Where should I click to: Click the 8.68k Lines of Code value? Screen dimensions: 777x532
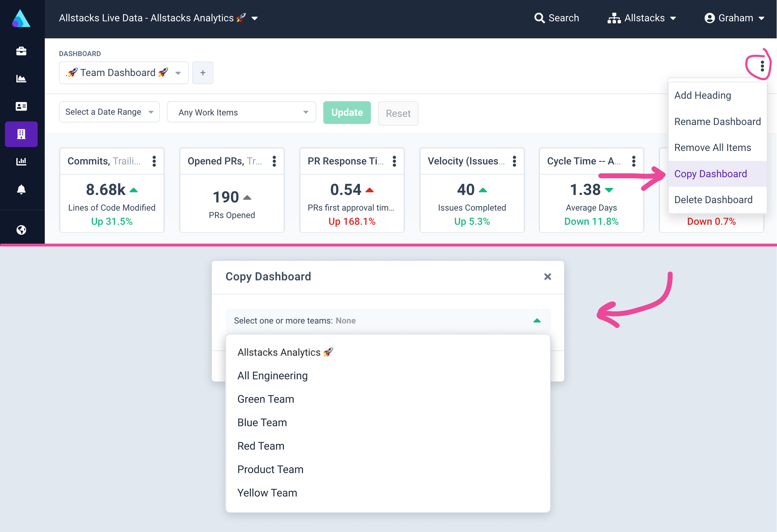[x=106, y=190]
